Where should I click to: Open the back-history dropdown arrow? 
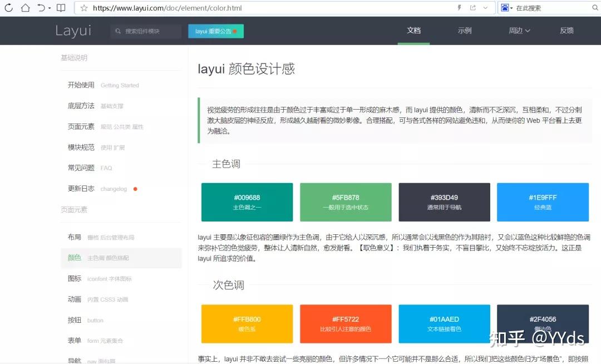[49, 8]
